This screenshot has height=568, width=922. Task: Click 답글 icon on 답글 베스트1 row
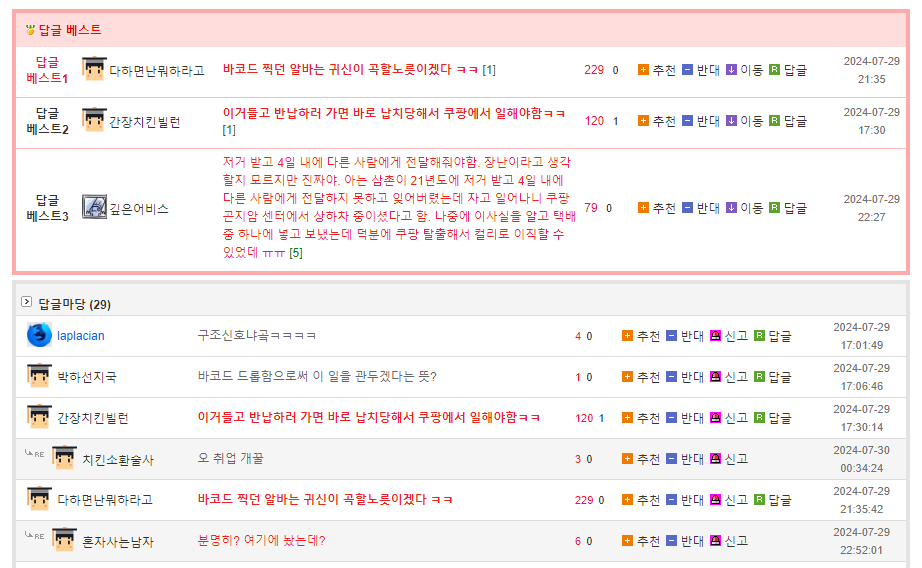pos(775,70)
